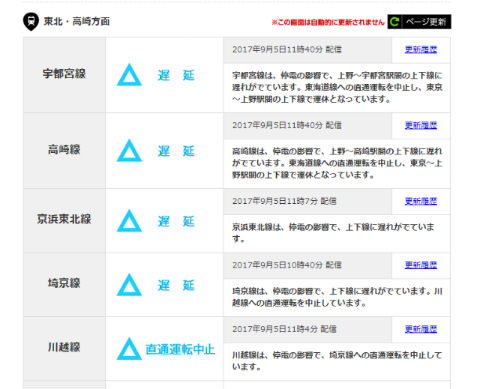The width and height of the screenshot is (480, 389).
Task: Click the 直通運転中止 status text
Action: 180,349
